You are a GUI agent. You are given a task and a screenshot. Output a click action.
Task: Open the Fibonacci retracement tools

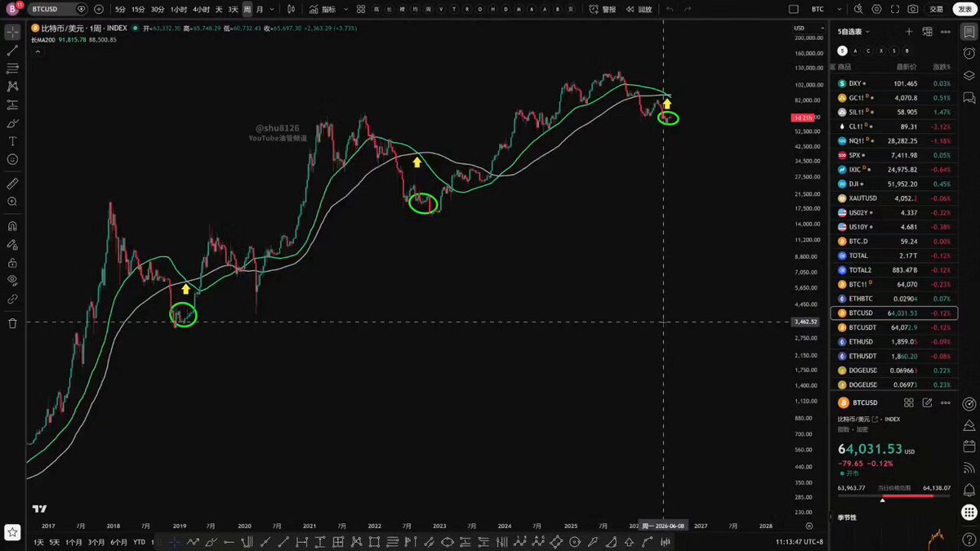pyautogui.click(x=12, y=69)
